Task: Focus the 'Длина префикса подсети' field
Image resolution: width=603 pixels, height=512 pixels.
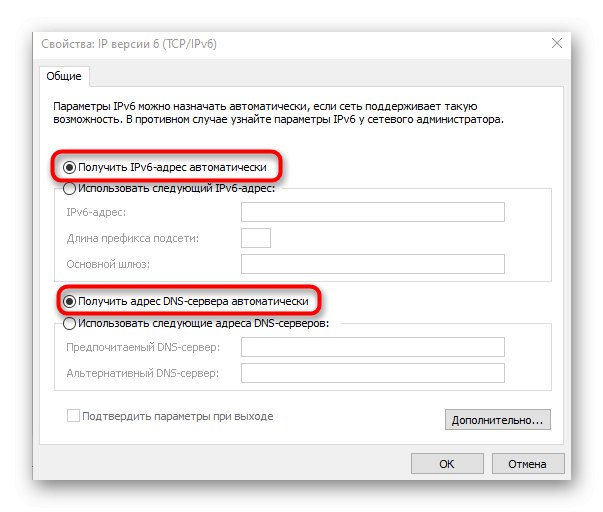Action: tap(256, 238)
